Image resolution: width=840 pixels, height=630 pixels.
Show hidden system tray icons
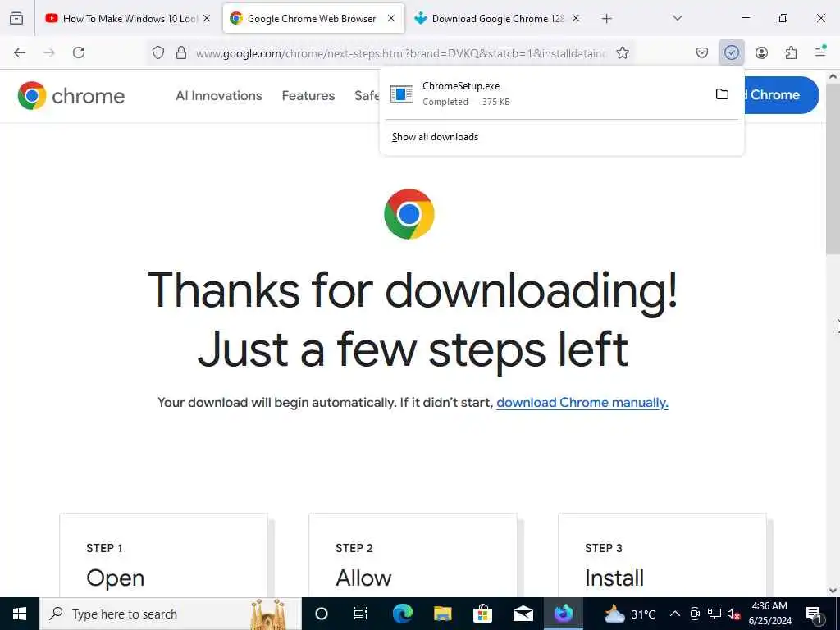point(675,614)
